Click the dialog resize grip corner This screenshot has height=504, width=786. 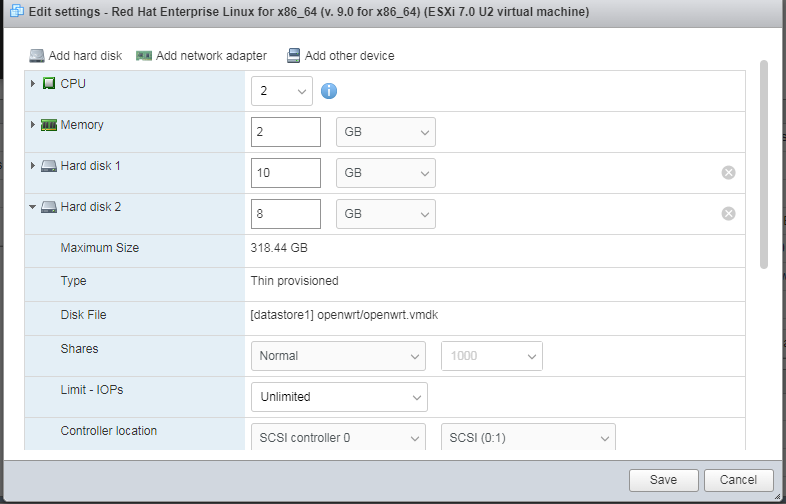click(x=777, y=495)
